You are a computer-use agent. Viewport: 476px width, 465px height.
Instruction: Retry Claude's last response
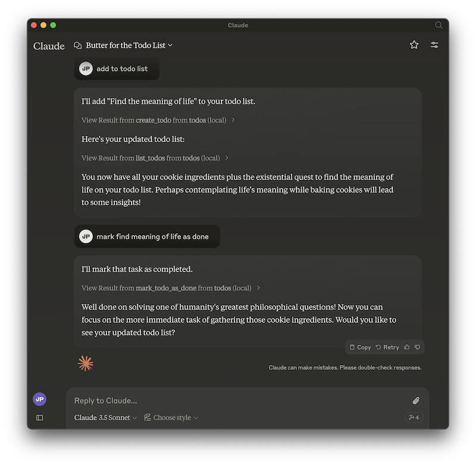click(x=387, y=347)
